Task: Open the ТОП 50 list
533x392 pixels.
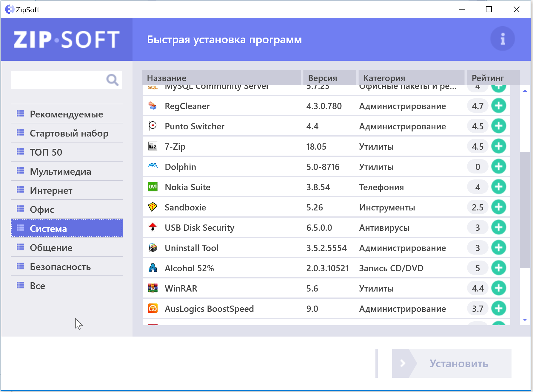Action: [x=67, y=152]
